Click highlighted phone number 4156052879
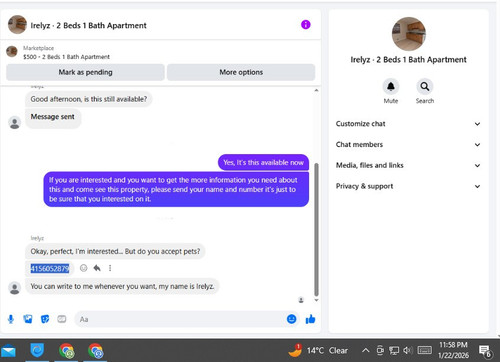Screen dimensions: 500x362 point(50,268)
